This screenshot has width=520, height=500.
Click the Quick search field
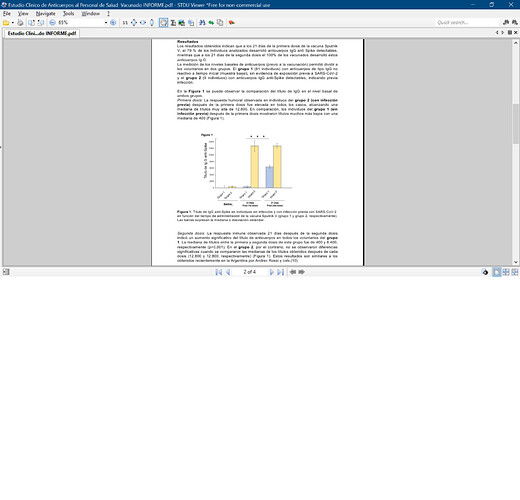pos(467,23)
